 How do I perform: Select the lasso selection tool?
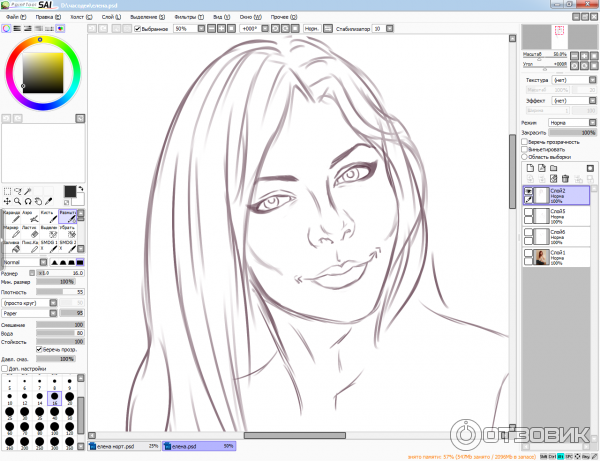tap(17, 190)
